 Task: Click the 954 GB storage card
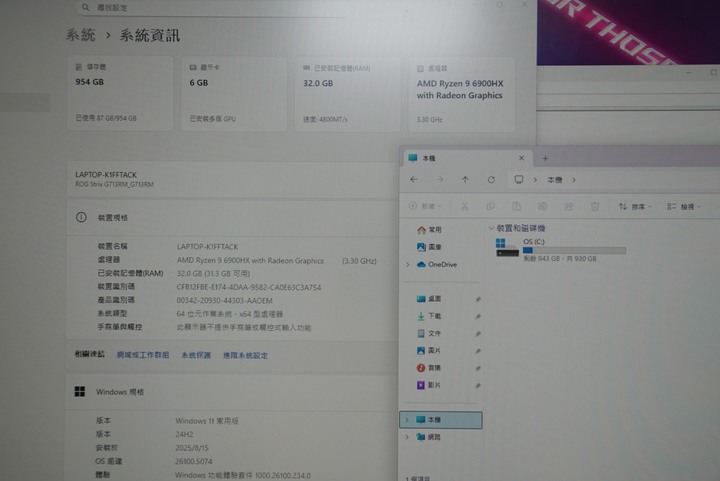tap(120, 93)
